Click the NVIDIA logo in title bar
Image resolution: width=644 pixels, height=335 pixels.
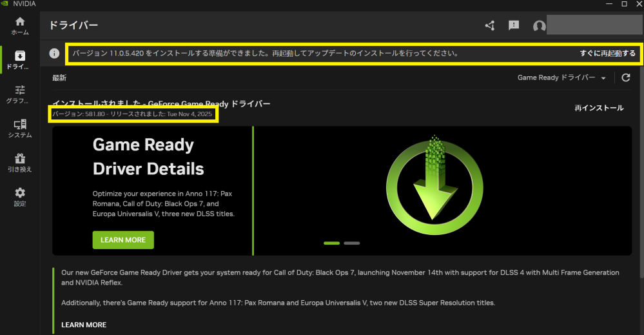[x=5, y=4]
